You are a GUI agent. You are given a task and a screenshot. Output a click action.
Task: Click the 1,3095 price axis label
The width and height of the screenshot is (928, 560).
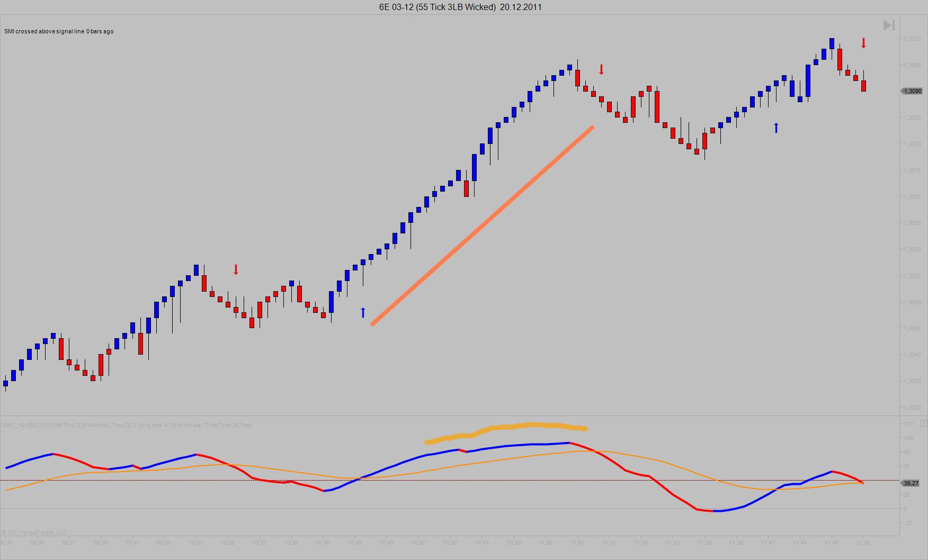pyautogui.click(x=912, y=65)
